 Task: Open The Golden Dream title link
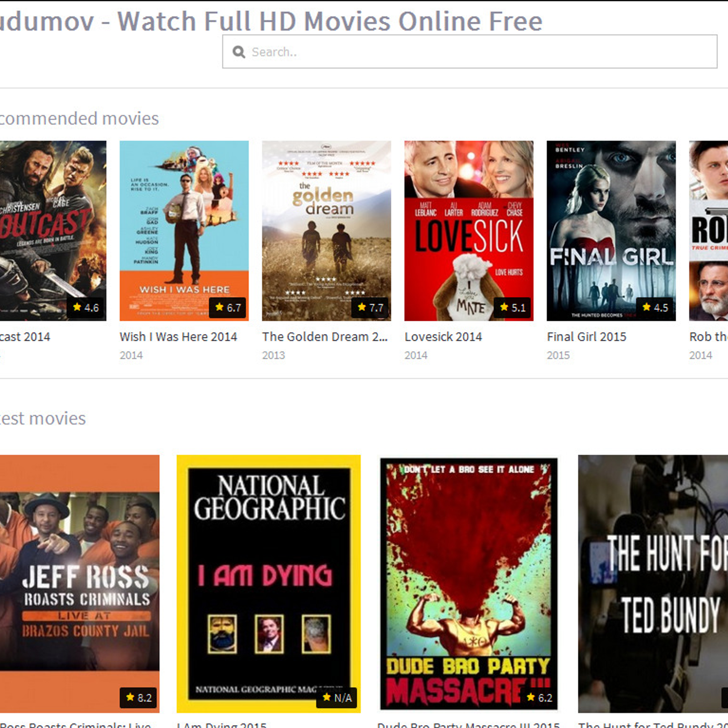tap(325, 337)
